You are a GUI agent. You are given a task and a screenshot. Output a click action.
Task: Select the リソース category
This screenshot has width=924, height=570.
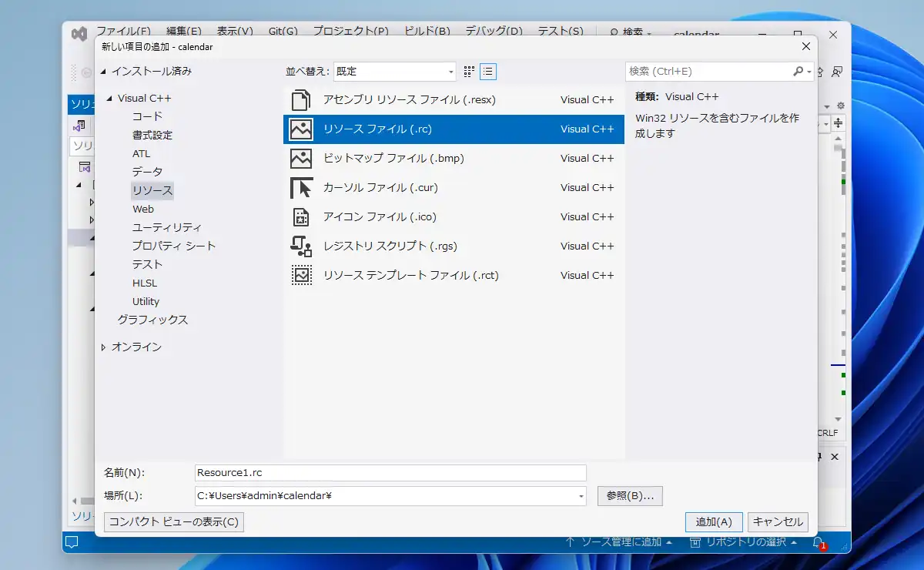click(x=152, y=190)
